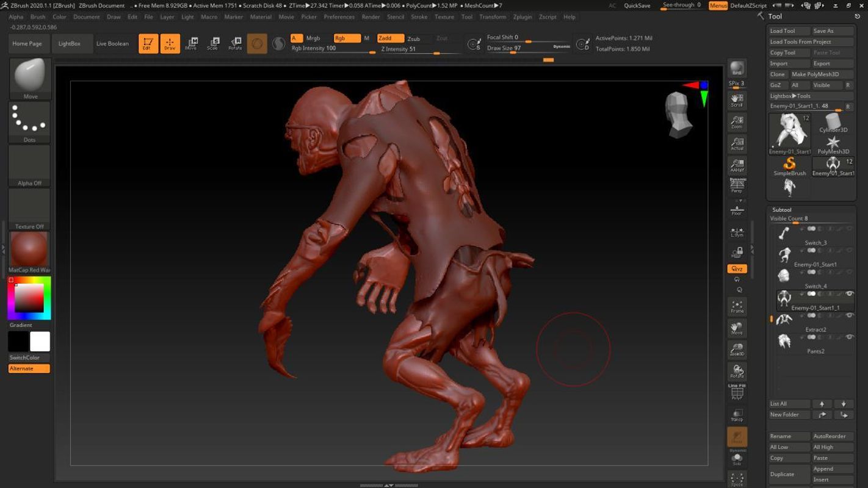
Task: Click the camera head orientation widget
Action: 678,115
